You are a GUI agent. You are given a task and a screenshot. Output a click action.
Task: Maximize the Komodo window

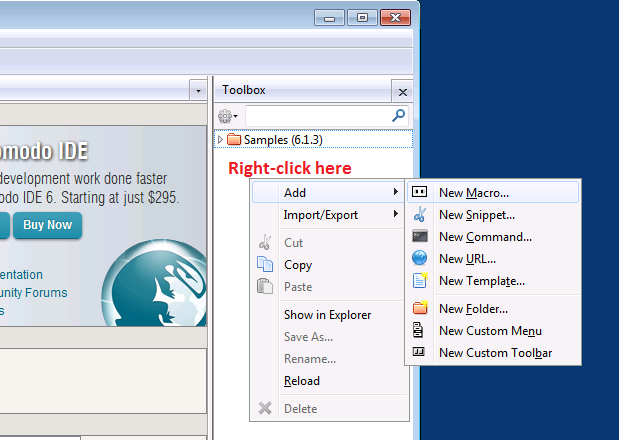pyautogui.click(x=362, y=18)
